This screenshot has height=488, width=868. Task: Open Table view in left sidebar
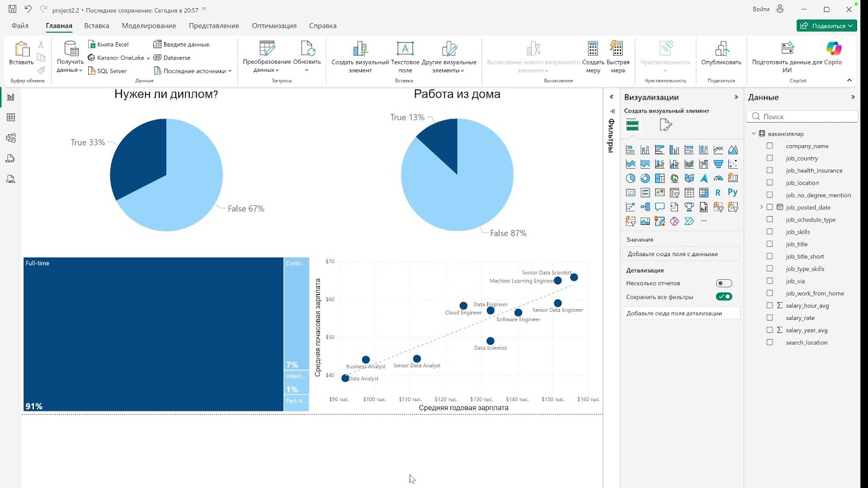click(x=10, y=117)
